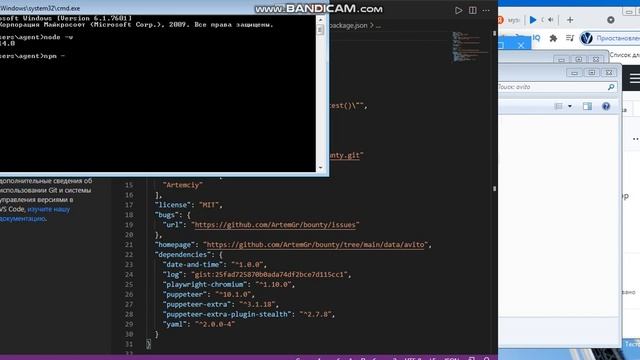Click the "yaml" dependency line
The width and height of the screenshot is (640, 360).
199,324
